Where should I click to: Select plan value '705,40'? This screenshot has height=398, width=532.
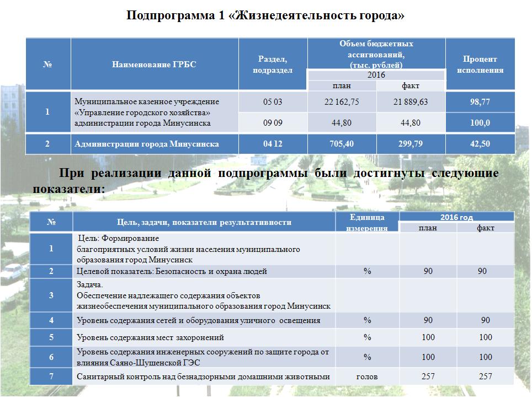342,144
